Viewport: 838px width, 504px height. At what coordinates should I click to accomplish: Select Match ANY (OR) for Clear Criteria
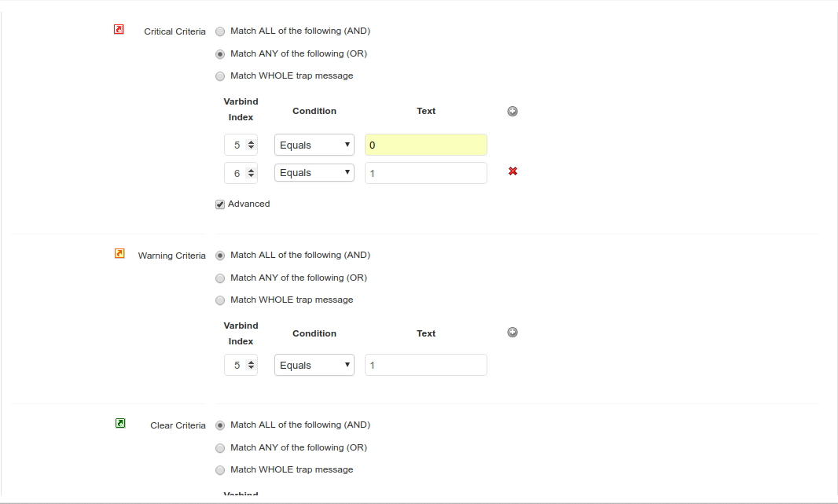point(220,448)
